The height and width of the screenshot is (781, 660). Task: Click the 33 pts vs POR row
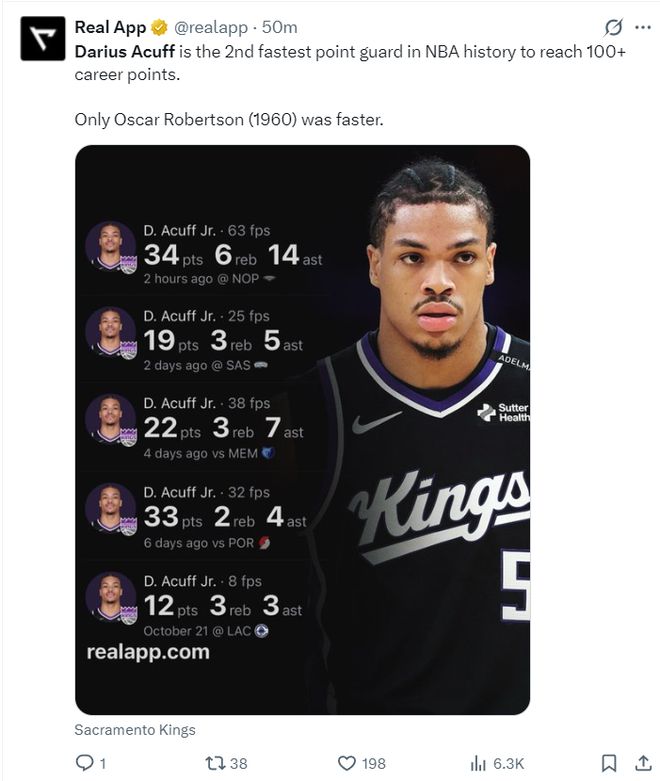coord(197,517)
